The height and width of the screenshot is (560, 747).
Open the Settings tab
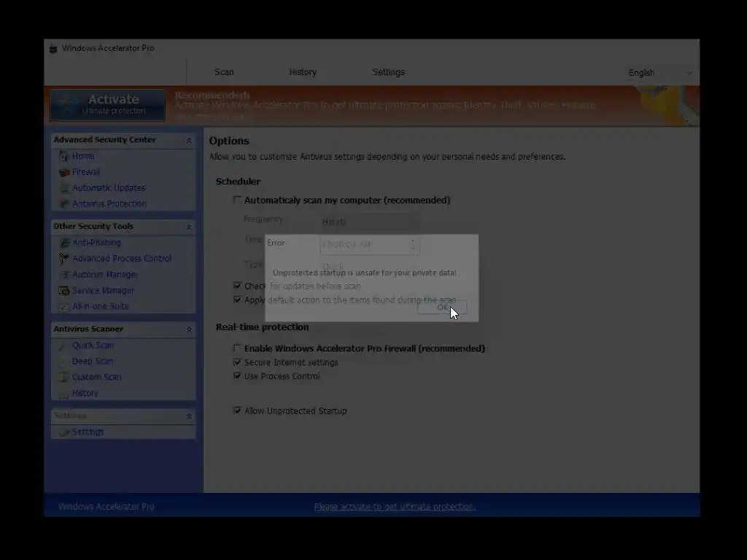tap(388, 72)
